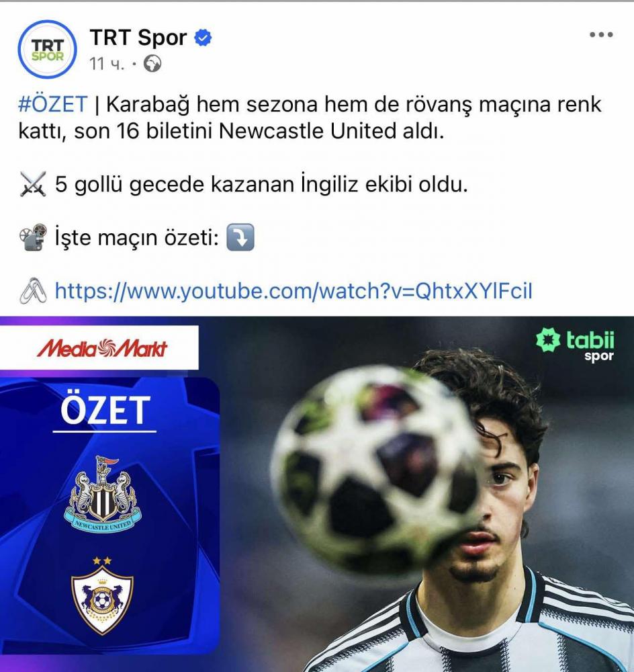Open the three-dots post options menu
The width and height of the screenshot is (634, 672).
coord(601,34)
